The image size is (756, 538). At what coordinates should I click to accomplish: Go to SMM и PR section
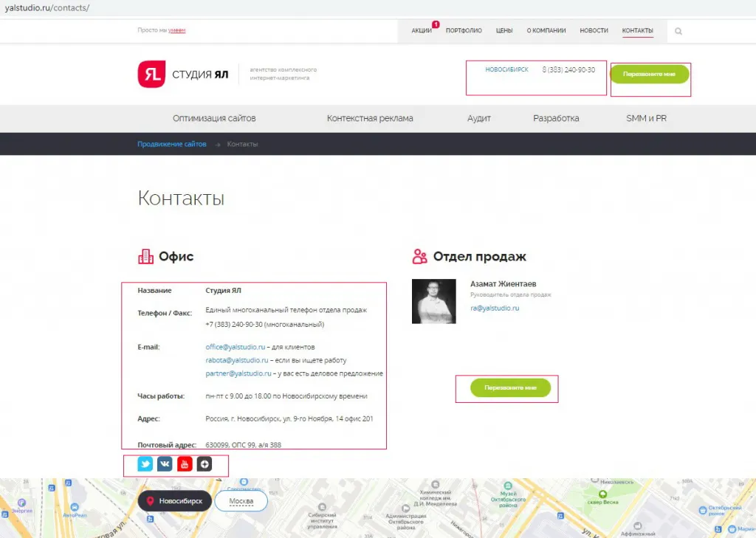point(646,118)
